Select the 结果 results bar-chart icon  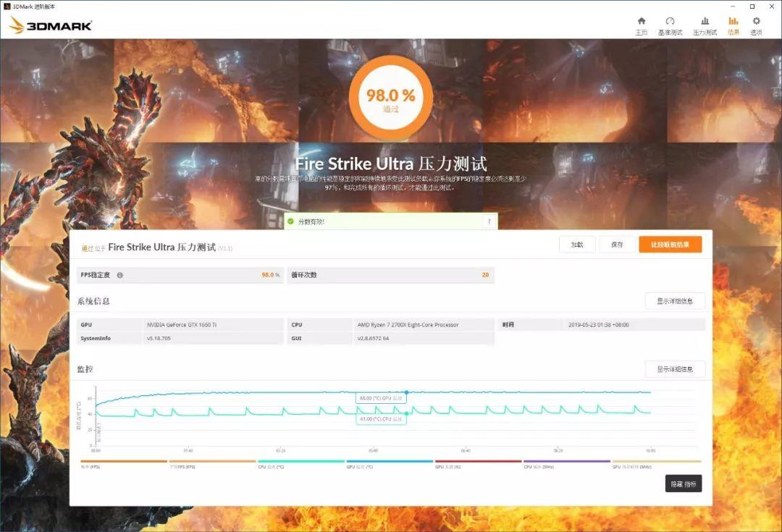pyautogui.click(x=733, y=21)
